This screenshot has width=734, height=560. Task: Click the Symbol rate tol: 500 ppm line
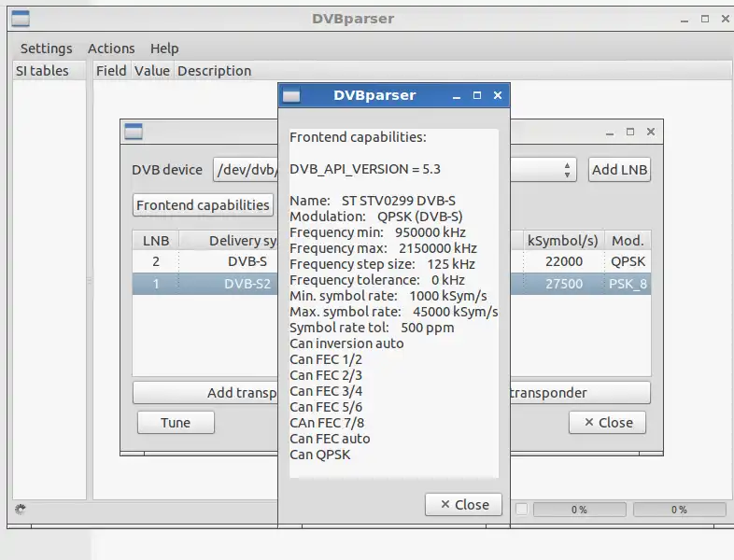pyautogui.click(x=373, y=328)
